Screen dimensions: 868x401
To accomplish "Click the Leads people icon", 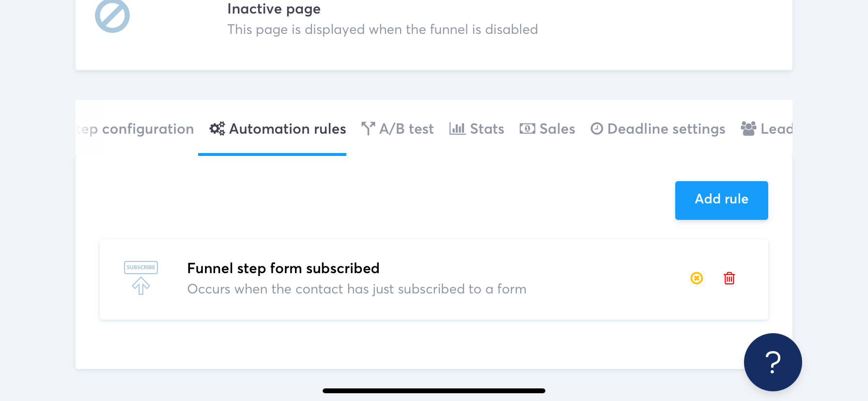I will click(748, 127).
